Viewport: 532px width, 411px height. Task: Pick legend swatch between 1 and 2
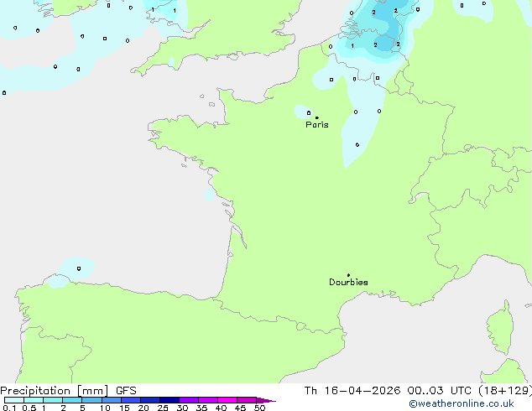(x=53, y=400)
